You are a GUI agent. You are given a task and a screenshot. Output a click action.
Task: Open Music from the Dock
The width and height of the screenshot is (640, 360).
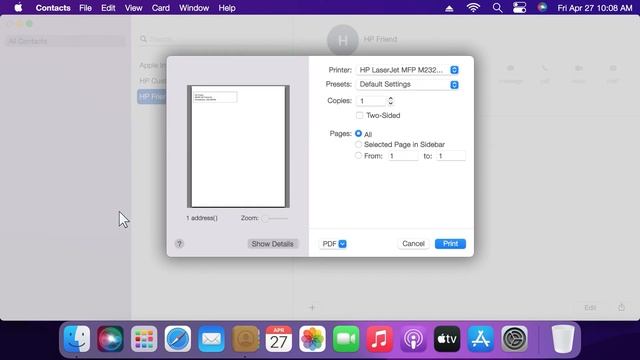coord(380,339)
